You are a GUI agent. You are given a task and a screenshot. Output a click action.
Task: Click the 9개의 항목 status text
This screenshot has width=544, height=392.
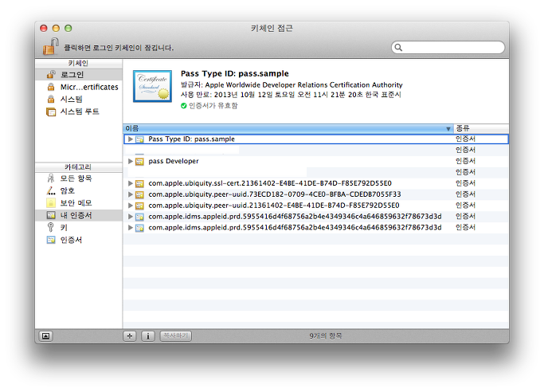326,336
